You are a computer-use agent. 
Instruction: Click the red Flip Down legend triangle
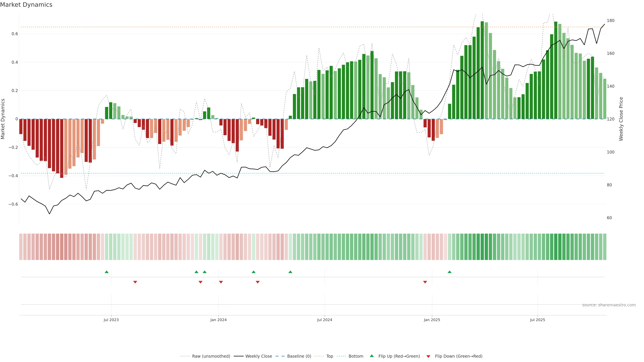coord(428,356)
